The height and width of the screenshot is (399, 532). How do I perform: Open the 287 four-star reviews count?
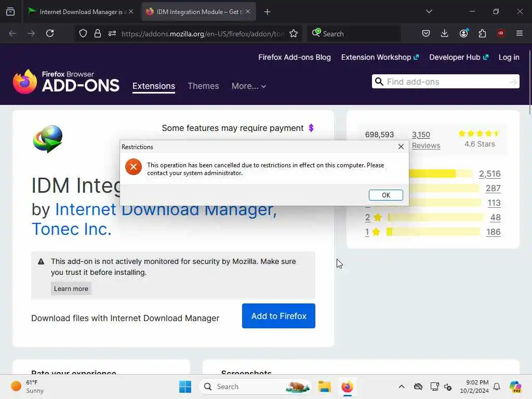click(x=493, y=188)
